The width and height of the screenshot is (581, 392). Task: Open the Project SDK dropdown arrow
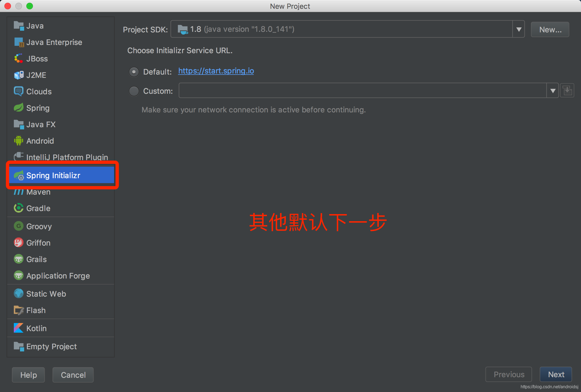[518, 29]
